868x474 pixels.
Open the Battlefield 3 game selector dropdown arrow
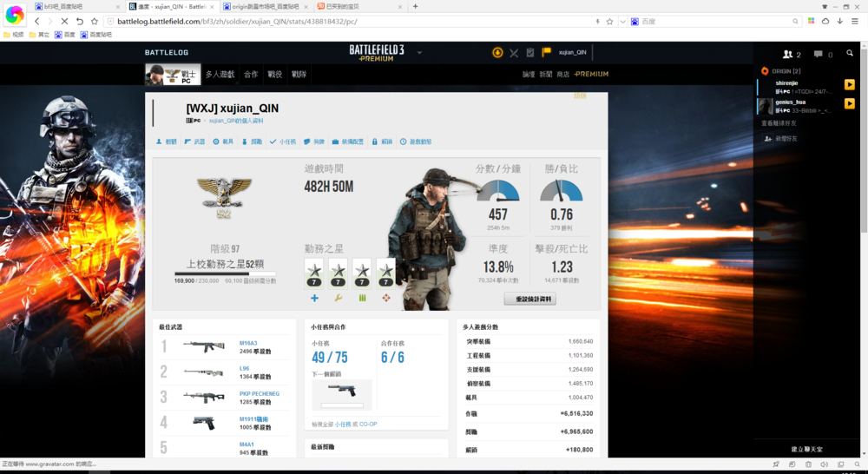click(419, 53)
